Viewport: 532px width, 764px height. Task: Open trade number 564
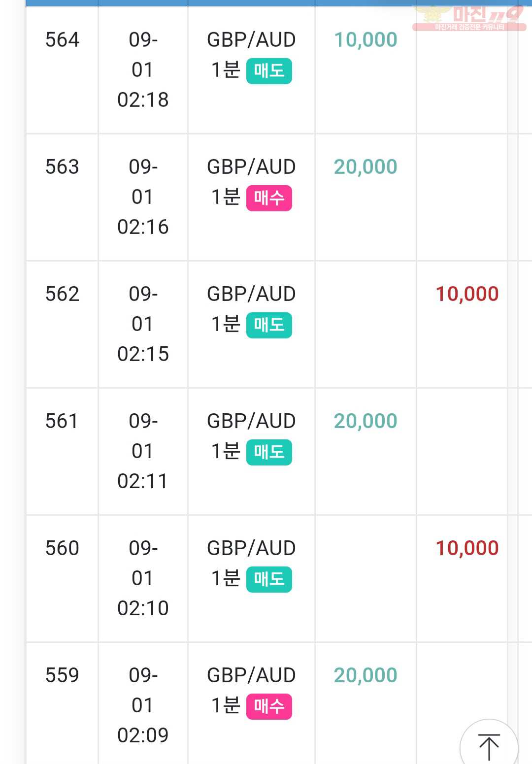pyautogui.click(x=62, y=40)
